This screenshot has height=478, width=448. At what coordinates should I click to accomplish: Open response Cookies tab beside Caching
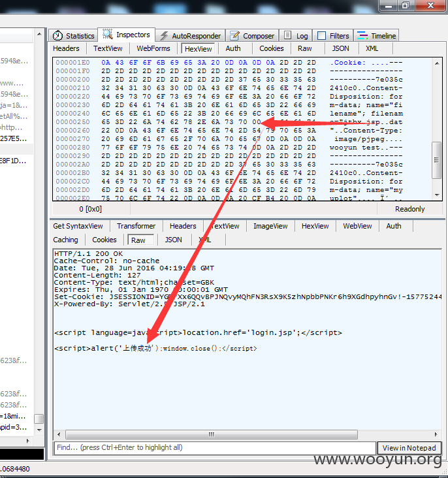tap(104, 240)
